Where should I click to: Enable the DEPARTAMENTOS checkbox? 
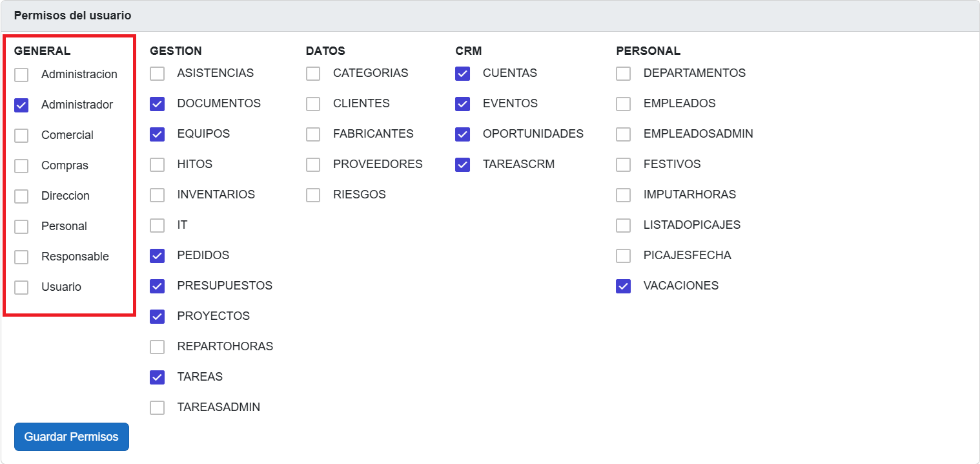pyautogui.click(x=623, y=74)
